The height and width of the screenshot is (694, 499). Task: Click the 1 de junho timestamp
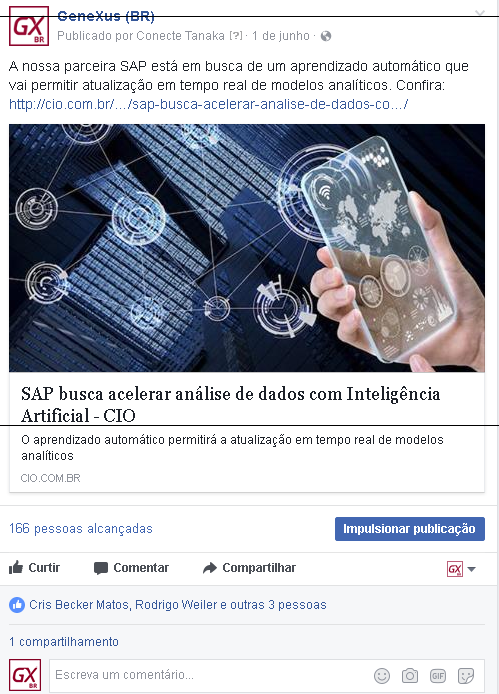point(281,36)
